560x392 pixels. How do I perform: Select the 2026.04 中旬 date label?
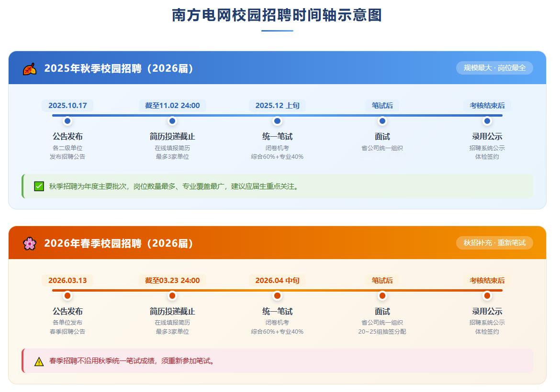(277, 280)
